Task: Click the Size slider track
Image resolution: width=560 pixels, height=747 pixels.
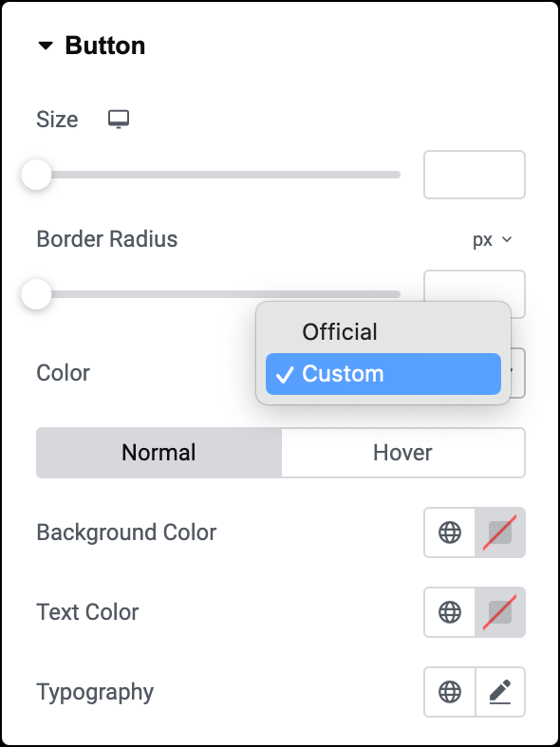Action: tap(219, 175)
